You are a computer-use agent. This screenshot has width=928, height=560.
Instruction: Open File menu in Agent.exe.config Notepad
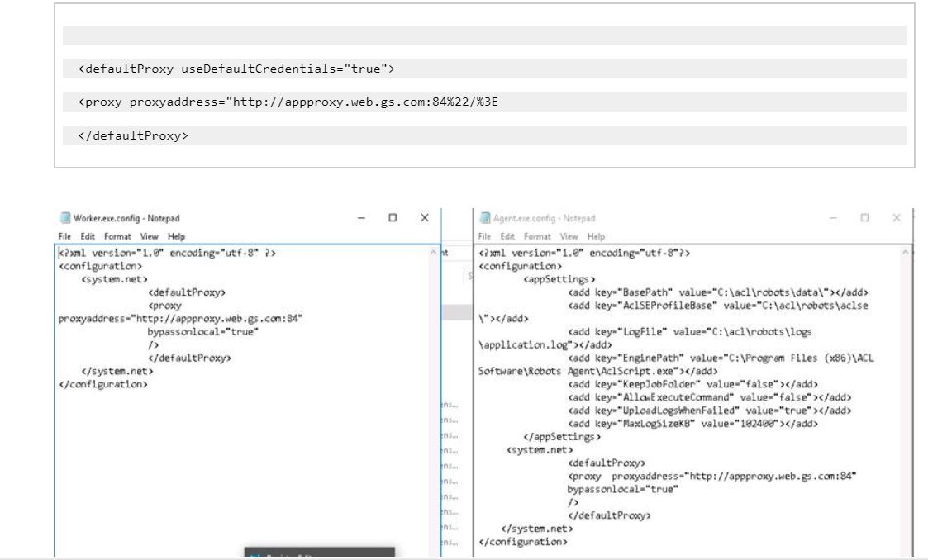(x=485, y=236)
